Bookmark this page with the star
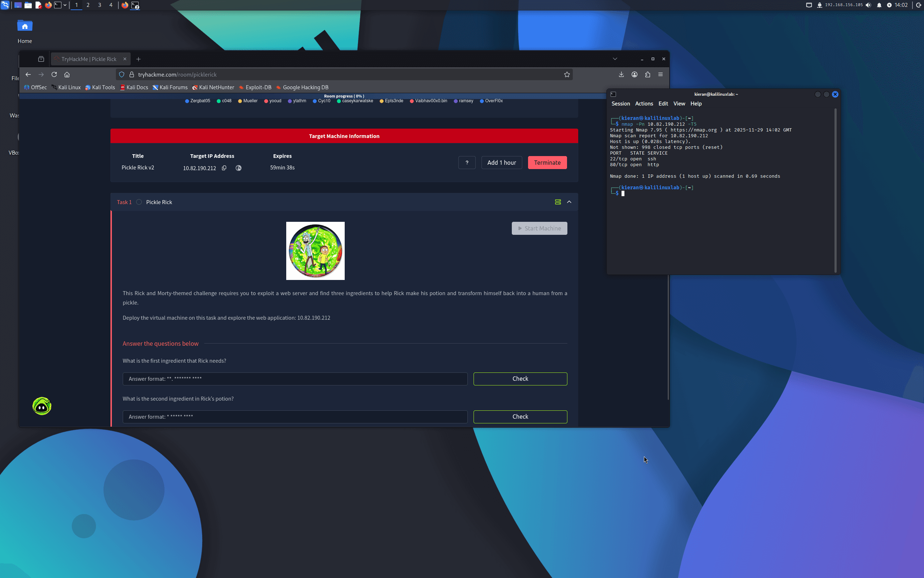Image resolution: width=924 pixels, height=578 pixels. 567,74
